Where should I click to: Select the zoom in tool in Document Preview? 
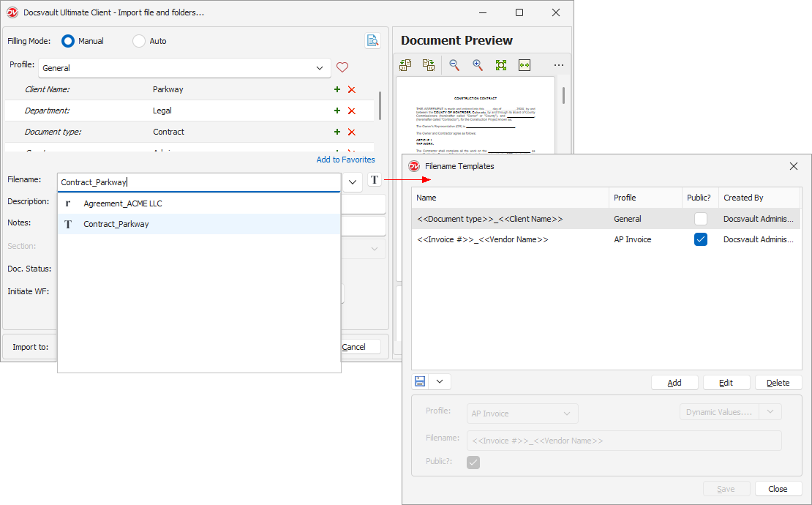(477, 65)
